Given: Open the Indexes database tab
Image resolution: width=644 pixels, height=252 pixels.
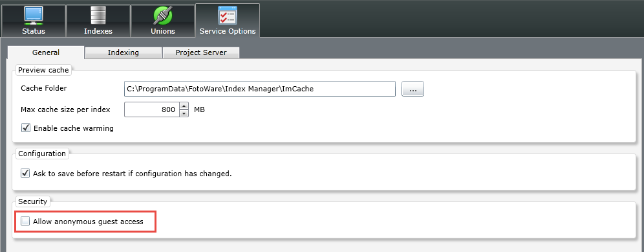Looking at the screenshot, I should pyautogui.click(x=98, y=21).
